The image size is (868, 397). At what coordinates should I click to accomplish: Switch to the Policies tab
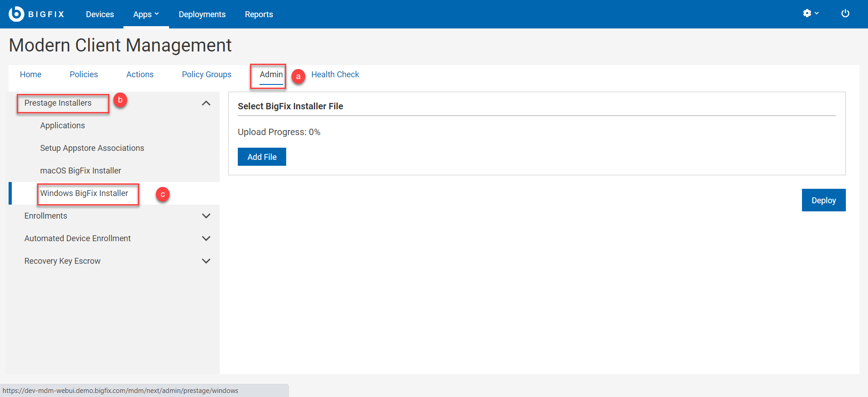click(x=84, y=75)
